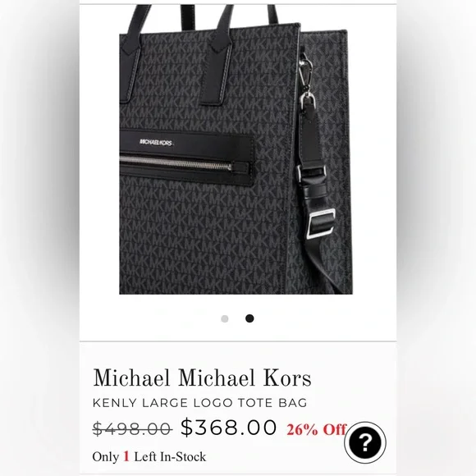
Task: Click the silver strap clasp hardware
Action: 305,71
